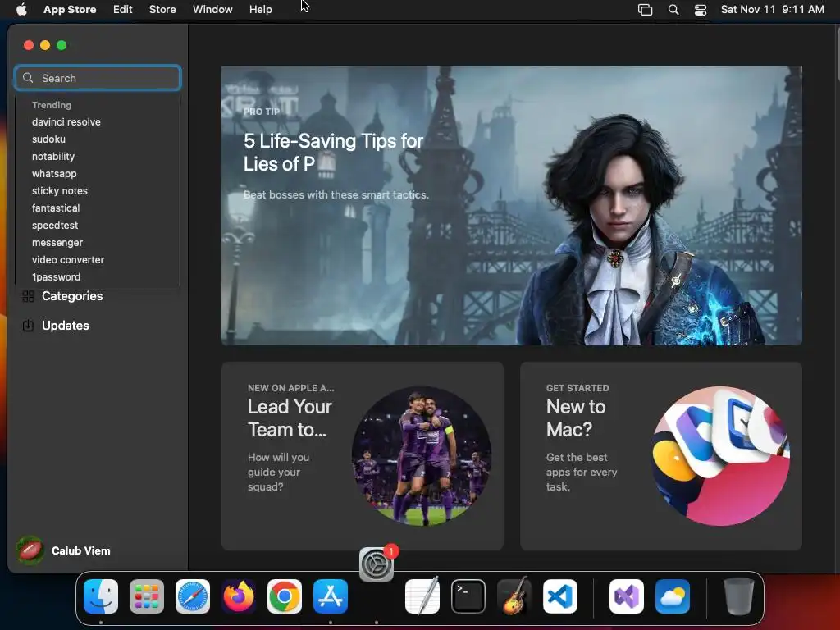This screenshot has width=840, height=630.
Task: Click the yellow minimize window button
Action: 46,46
